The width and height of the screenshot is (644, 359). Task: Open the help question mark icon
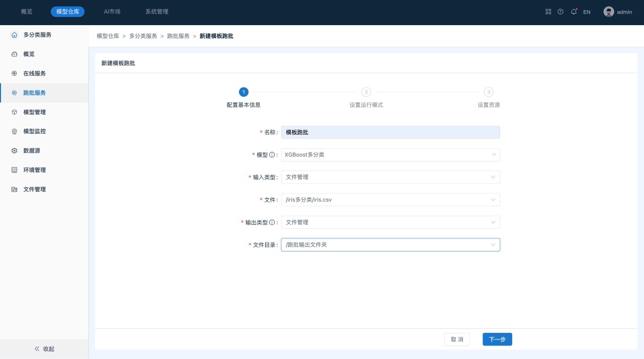pos(560,12)
